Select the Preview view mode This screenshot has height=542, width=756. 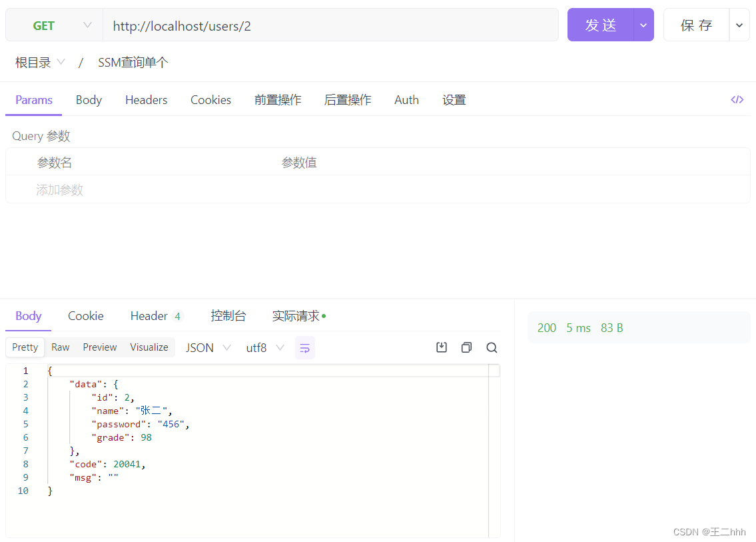click(100, 347)
